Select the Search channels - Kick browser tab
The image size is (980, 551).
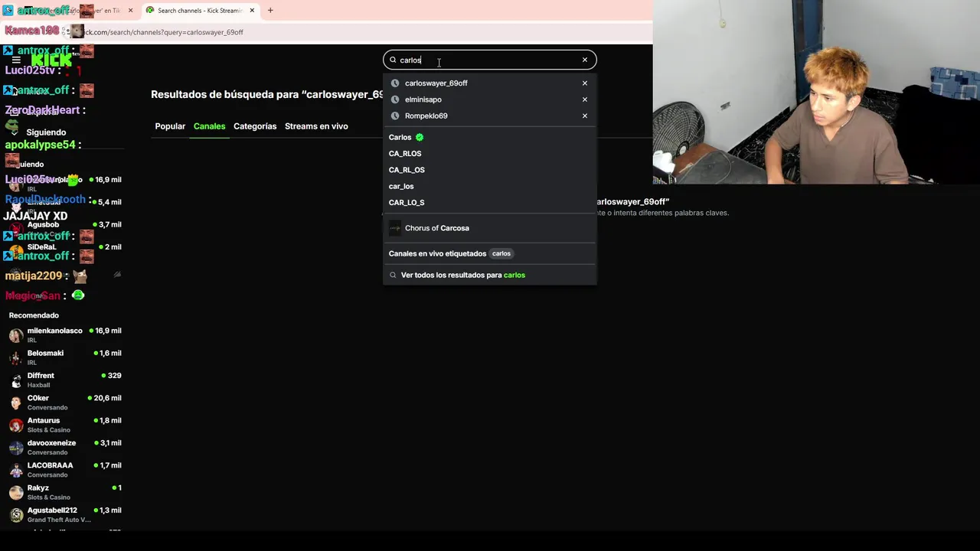pos(200,11)
